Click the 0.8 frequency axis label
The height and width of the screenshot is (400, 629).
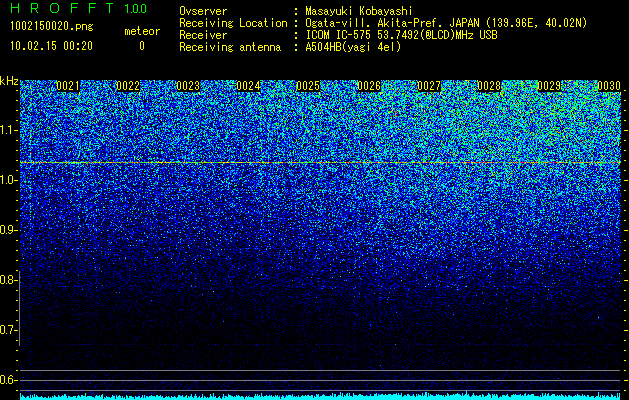tap(8, 280)
